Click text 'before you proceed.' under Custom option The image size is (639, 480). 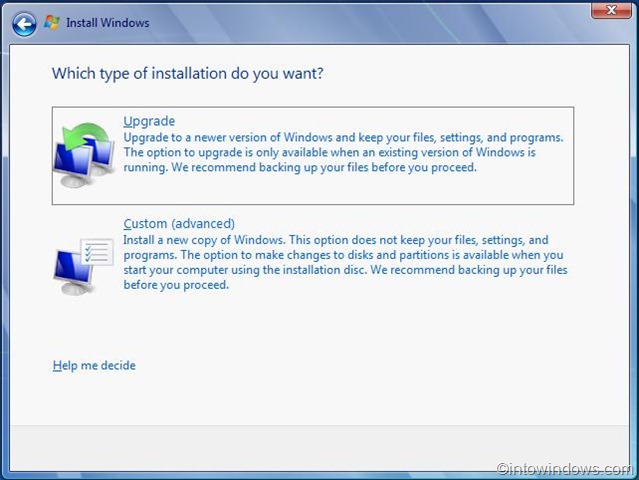tap(176, 285)
